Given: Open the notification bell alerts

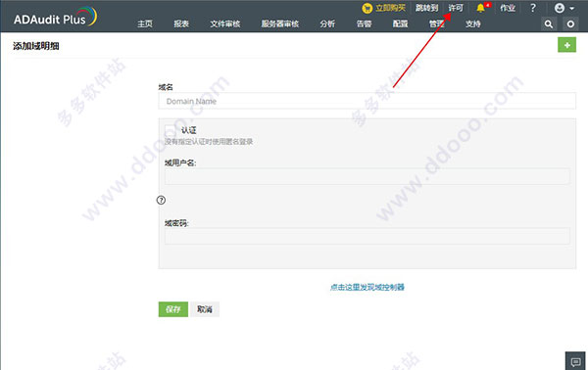Looking at the screenshot, I should (480, 8).
